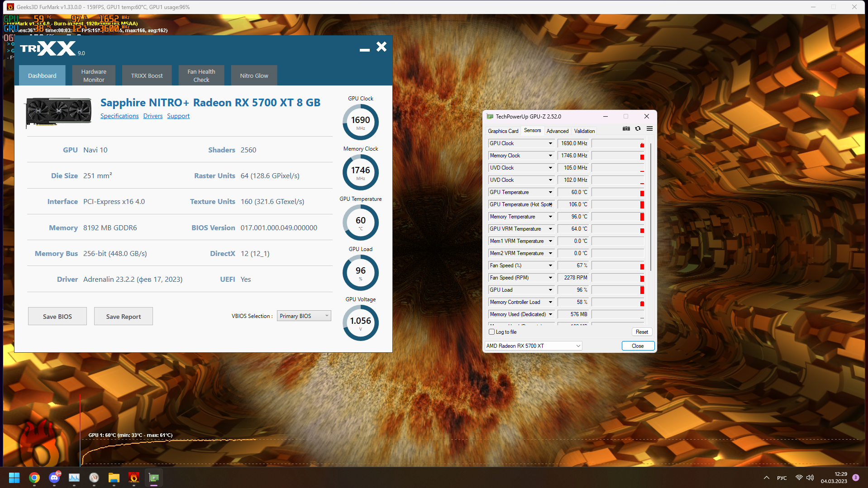The width and height of the screenshot is (868, 488).
Task: Minimize the TRIXX window
Action: click(365, 49)
